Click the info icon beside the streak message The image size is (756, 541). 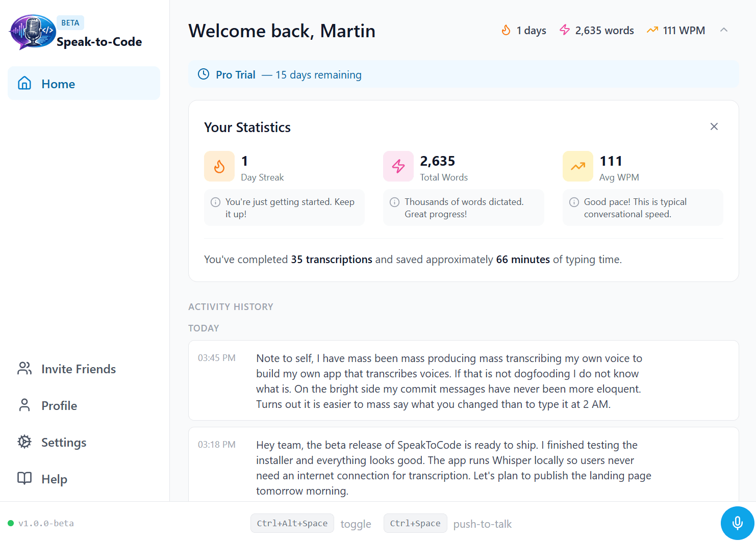(x=216, y=201)
